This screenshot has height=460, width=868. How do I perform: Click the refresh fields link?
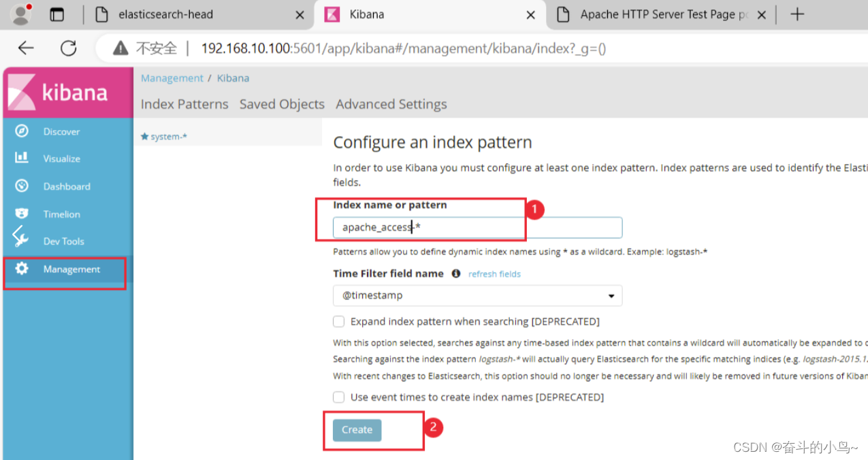(494, 274)
